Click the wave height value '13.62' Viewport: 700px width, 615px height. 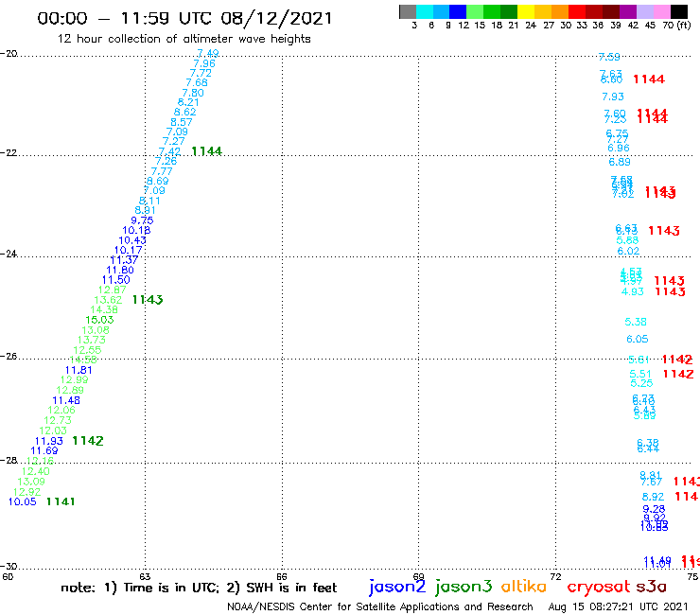coord(108,300)
